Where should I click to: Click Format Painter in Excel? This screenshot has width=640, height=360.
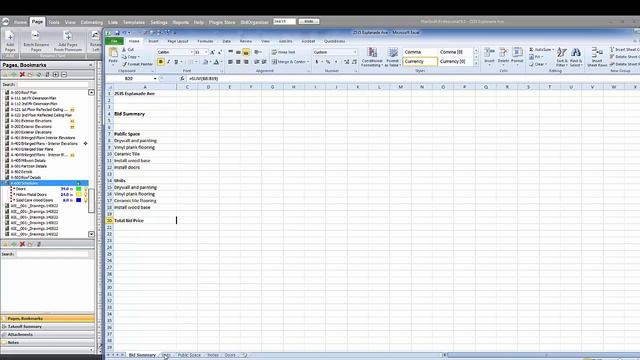pyautogui.click(x=137, y=64)
